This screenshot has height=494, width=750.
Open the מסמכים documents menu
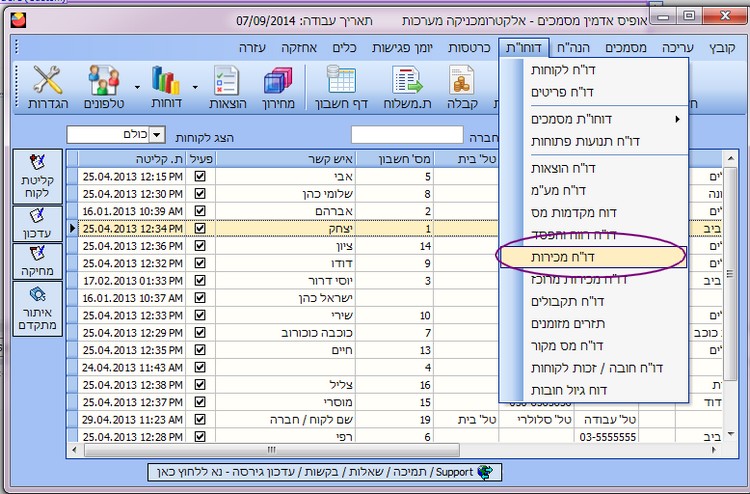[x=626, y=48]
